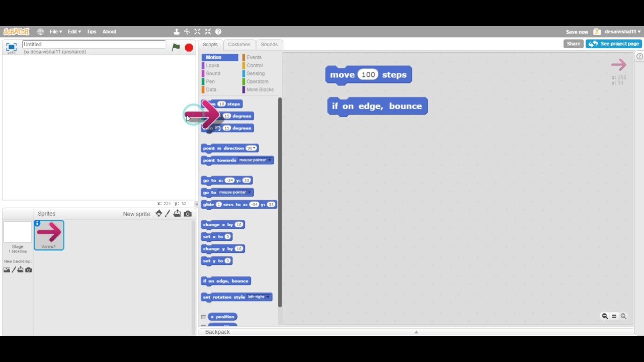Screen dimensions: 644x362
Task: Open the File menu
Action: point(56,32)
